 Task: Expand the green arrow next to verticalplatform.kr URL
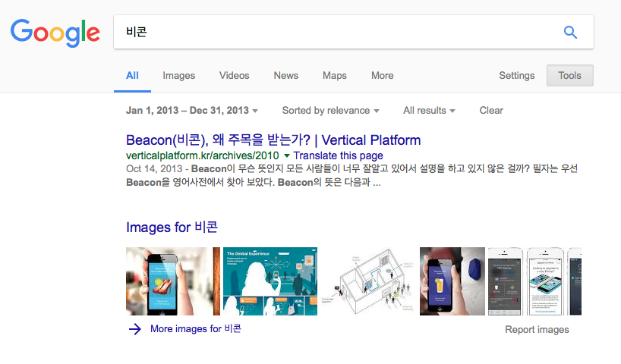287,155
